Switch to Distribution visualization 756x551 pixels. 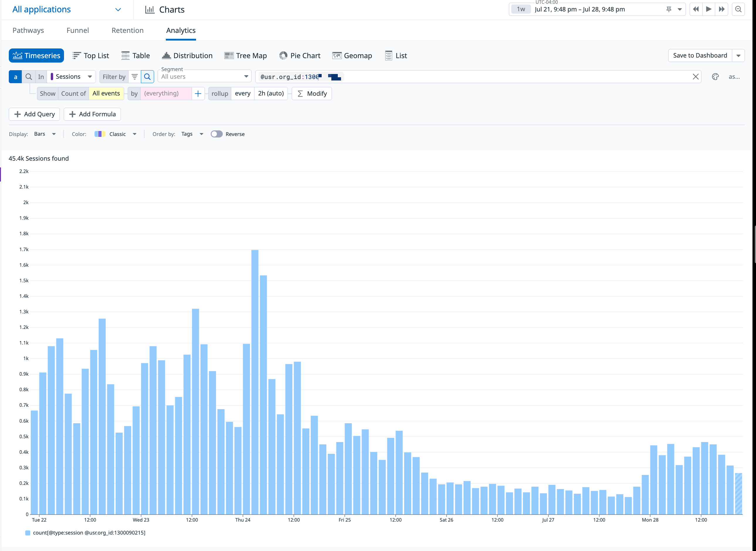(x=187, y=56)
